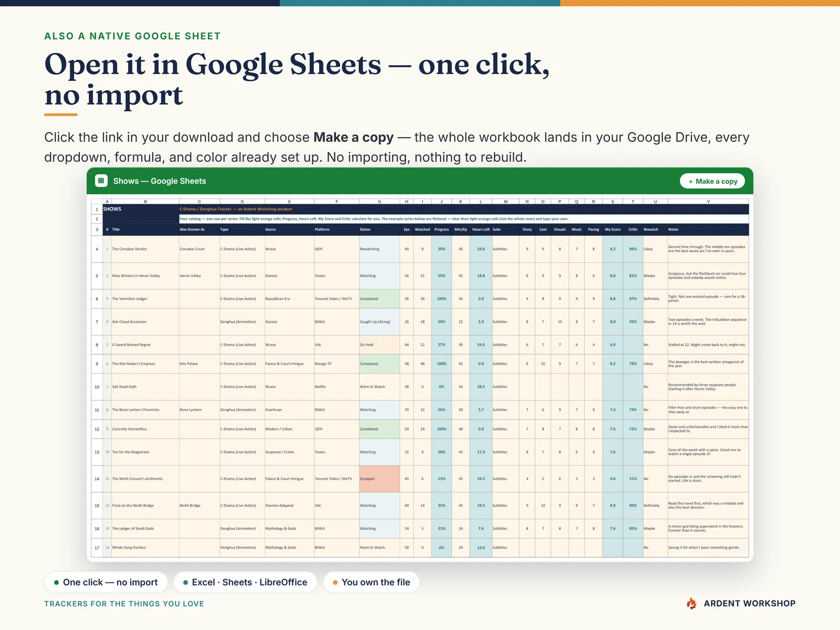
Task: Click 'A Sword Named Regret' cell
Action: [145, 345]
